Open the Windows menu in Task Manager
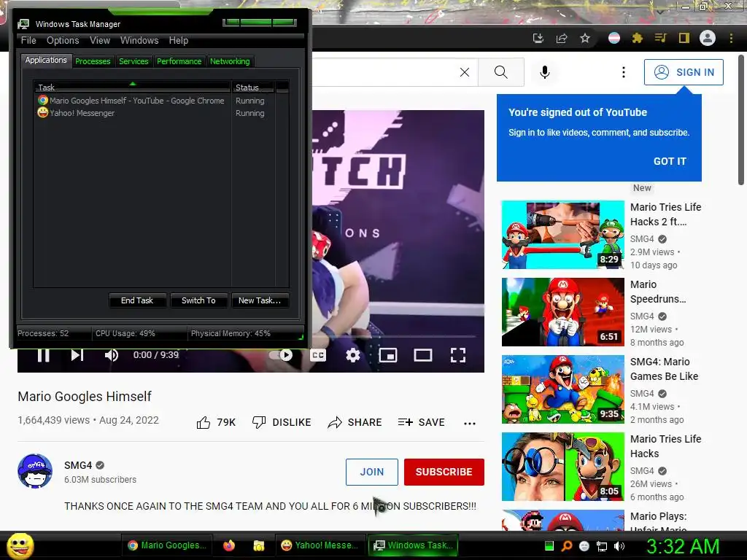This screenshot has width=747, height=560. pyautogui.click(x=139, y=41)
